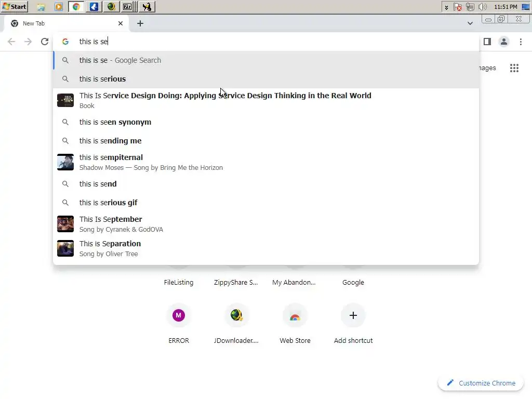Click the This Is September thumbnail
The height and width of the screenshot is (399, 532).
65,224
